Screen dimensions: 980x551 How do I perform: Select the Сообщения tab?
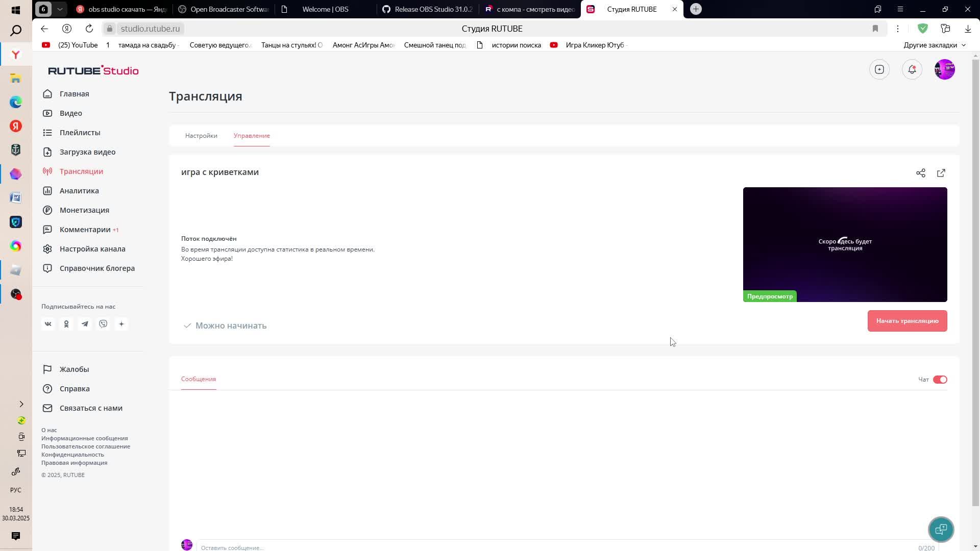point(199,379)
